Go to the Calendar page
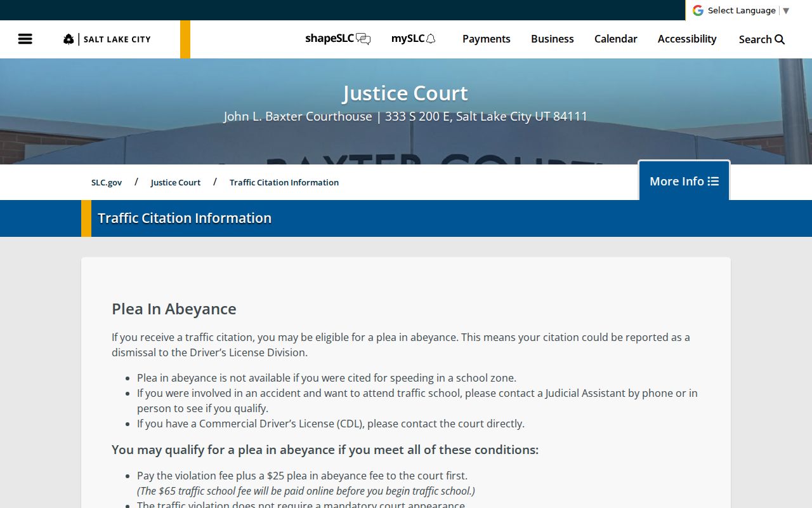Screen dimensions: 812x508 [616, 39]
